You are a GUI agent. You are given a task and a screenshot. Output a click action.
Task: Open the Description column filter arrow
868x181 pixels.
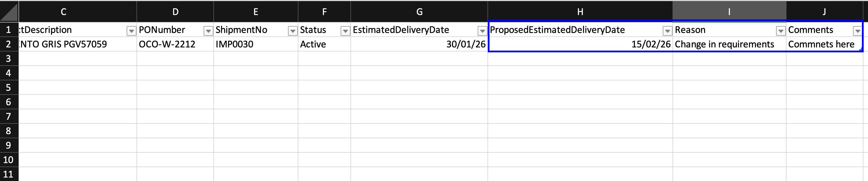pyautogui.click(x=131, y=31)
